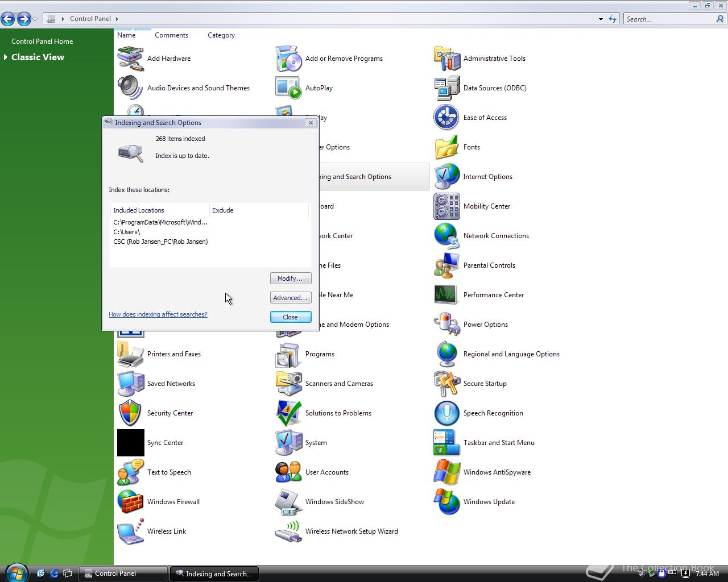728x582 pixels.
Task: Open Wireless Network Setup Wizard icon
Action: [288, 531]
